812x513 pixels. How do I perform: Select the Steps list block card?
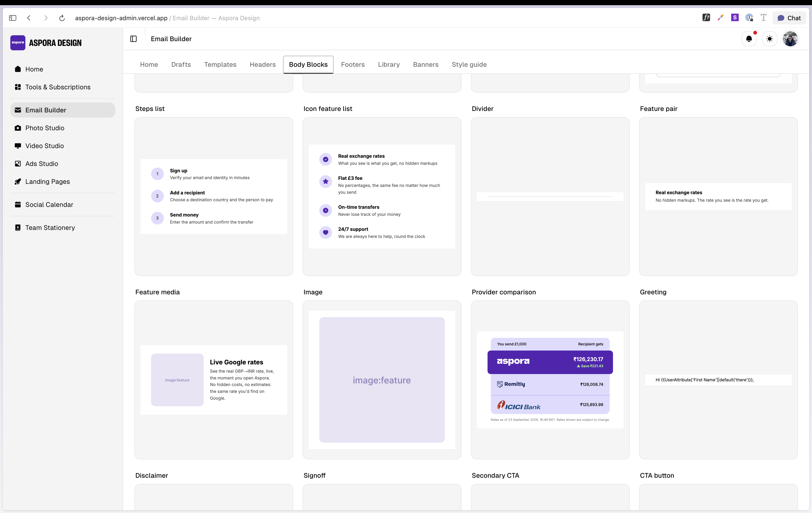click(214, 196)
